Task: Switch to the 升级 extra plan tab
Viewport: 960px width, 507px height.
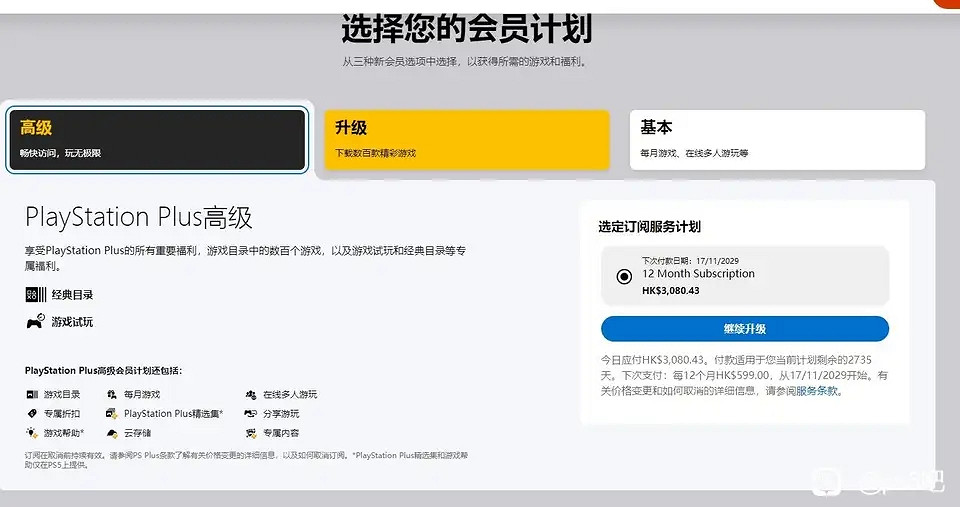Action: [467, 140]
